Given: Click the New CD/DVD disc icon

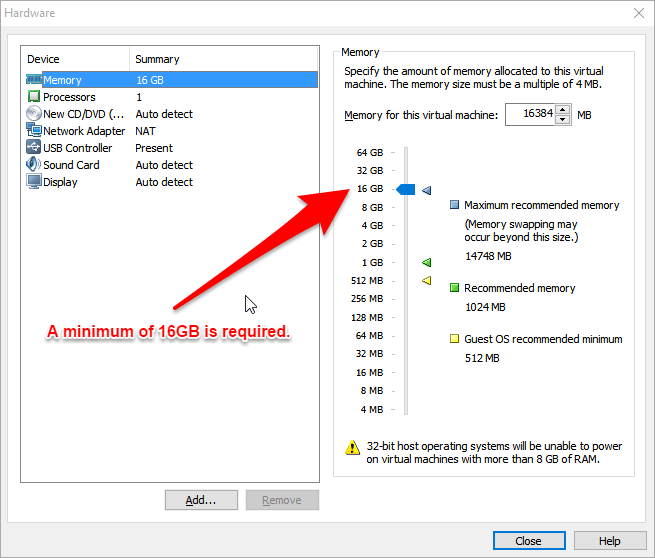Looking at the screenshot, I should pyautogui.click(x=34, y=114).
